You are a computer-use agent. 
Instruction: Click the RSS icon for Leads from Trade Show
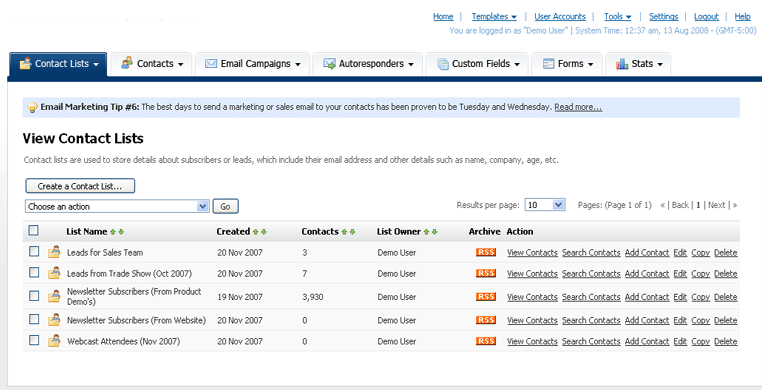coord(485,273)
